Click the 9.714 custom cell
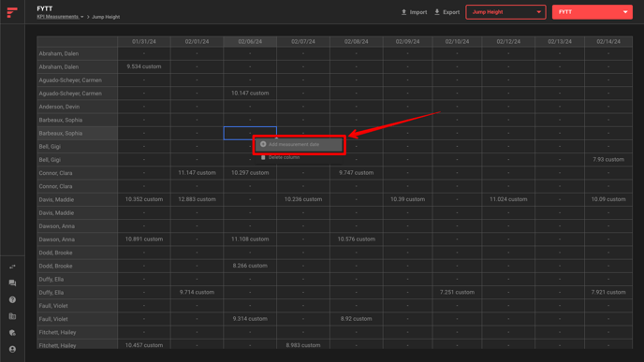Screen dimensions: 644x362 [198, 292]
